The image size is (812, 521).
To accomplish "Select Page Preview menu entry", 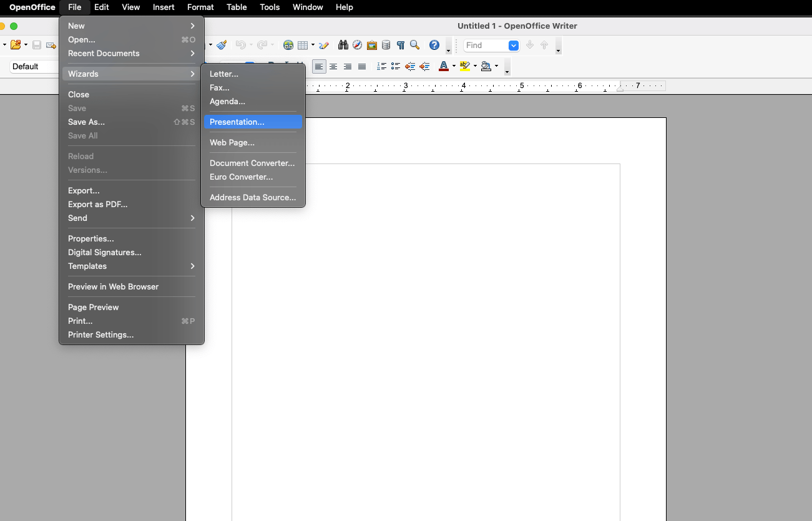I will (132, 307).
